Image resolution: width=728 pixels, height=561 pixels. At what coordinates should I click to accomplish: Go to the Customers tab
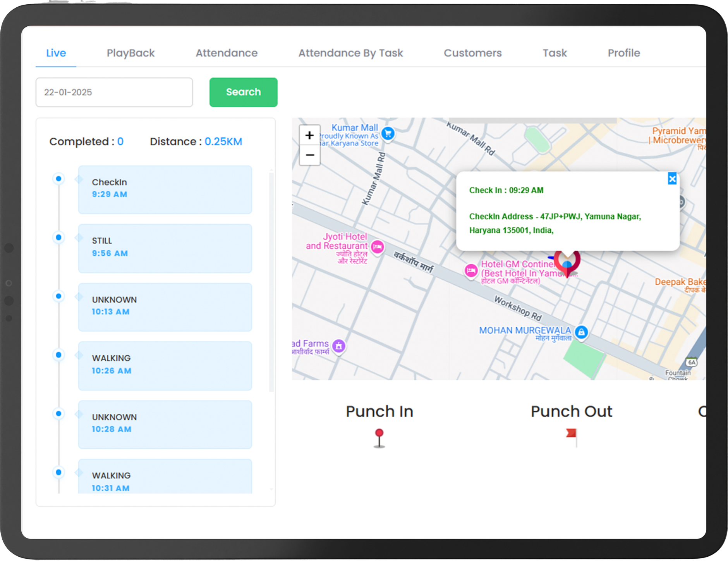tap(472, 53)
